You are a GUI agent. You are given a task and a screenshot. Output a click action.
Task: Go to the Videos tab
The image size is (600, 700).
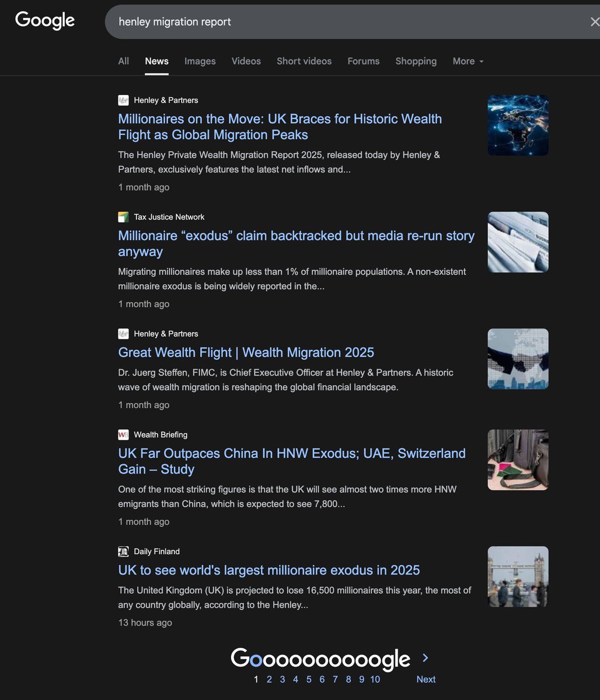pyautogui.click(x=246, y=61)
